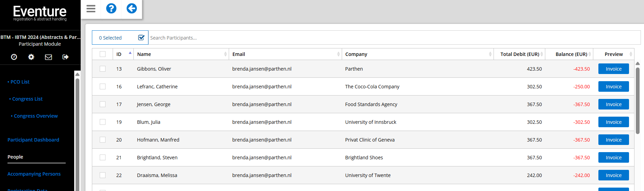Image resolution: width=644 pixels, height=191 pixels.
Task: Tick the header select-all checkbox
Action: [x=102, y=54]
